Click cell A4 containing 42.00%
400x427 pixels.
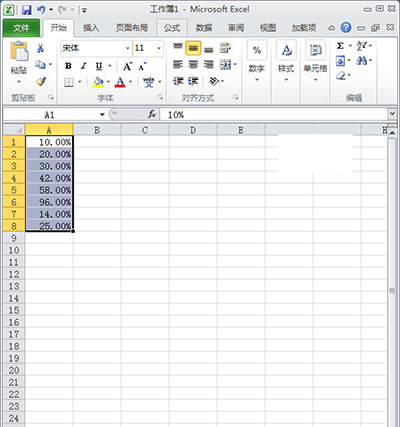coord(49,178)
